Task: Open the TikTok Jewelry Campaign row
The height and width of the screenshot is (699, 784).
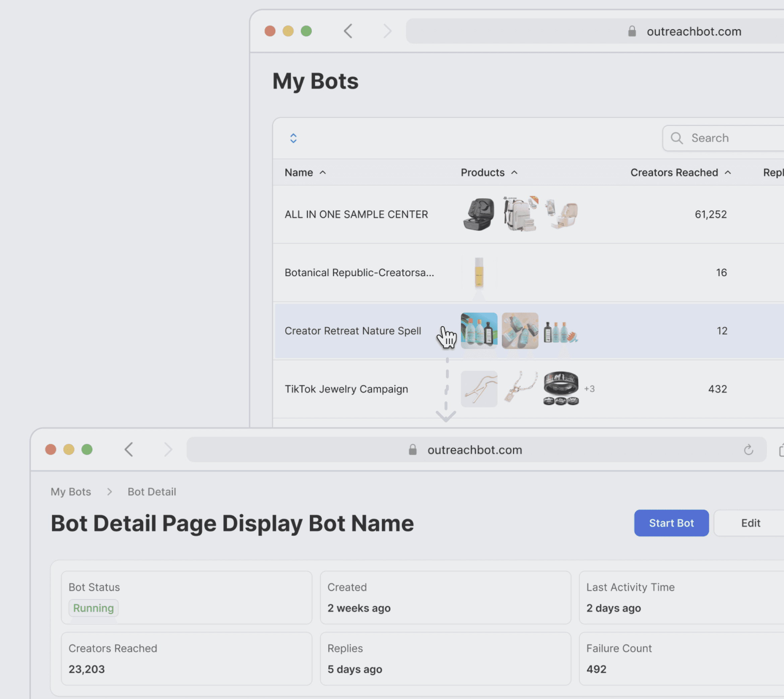Action: tap(346, 389)
